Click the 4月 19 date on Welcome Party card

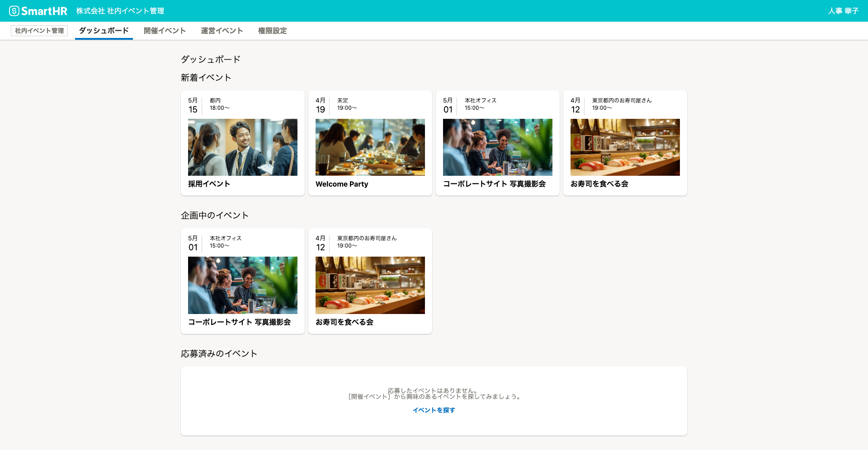pos(321,105)
